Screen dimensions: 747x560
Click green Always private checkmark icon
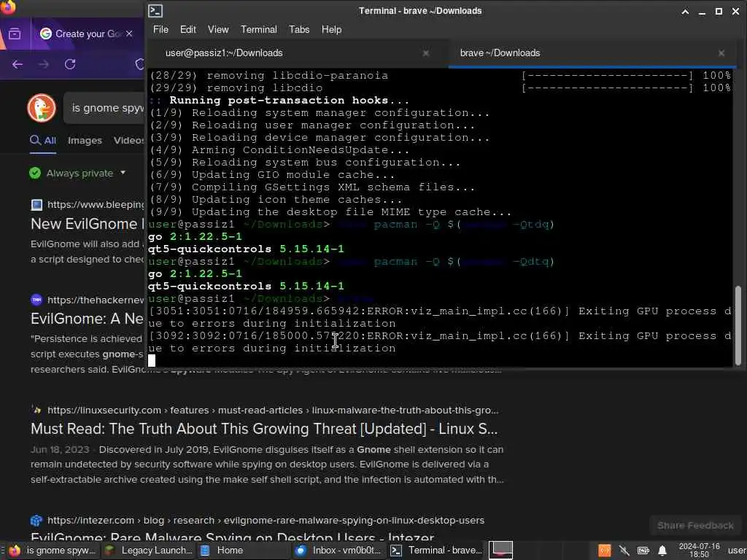click(x=35, y=174)
